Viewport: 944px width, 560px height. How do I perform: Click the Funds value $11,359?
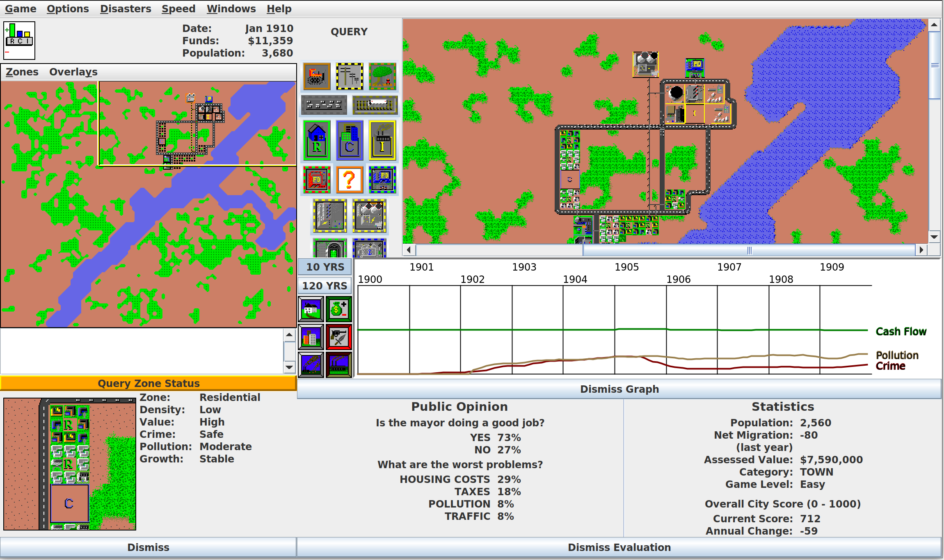270,41
